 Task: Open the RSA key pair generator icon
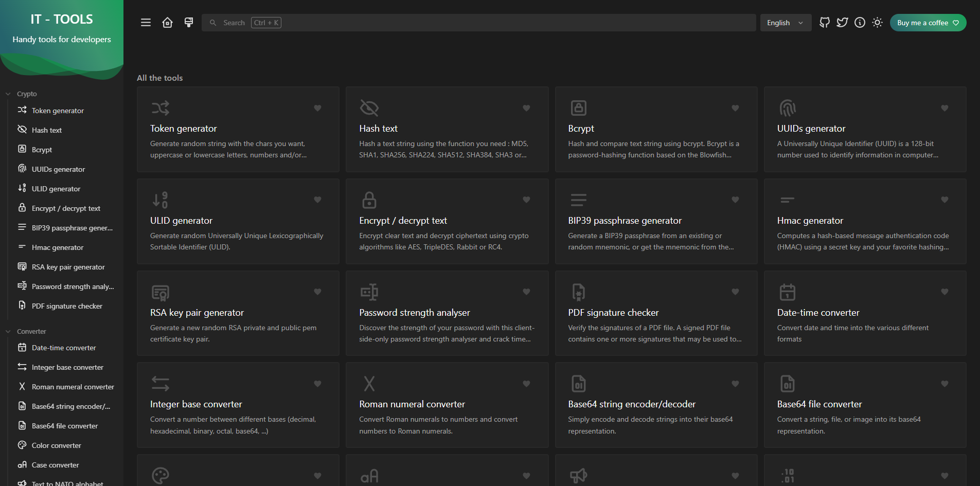[160, 292]
